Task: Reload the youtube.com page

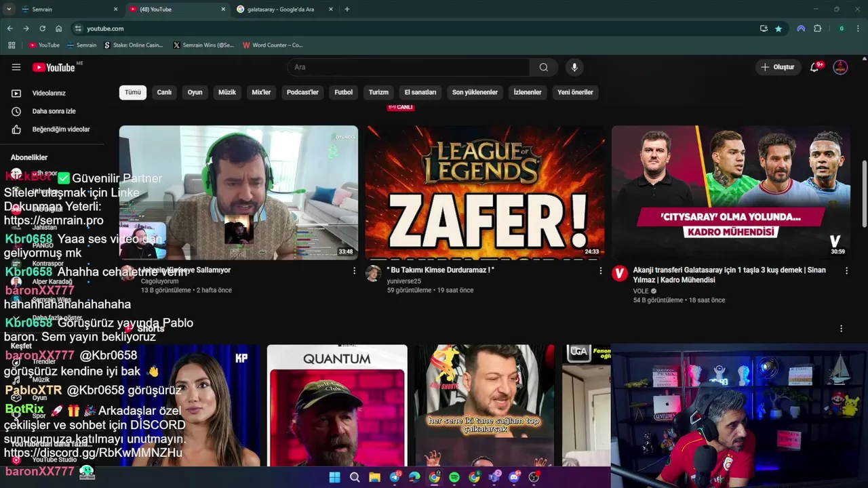Action: 42,28
